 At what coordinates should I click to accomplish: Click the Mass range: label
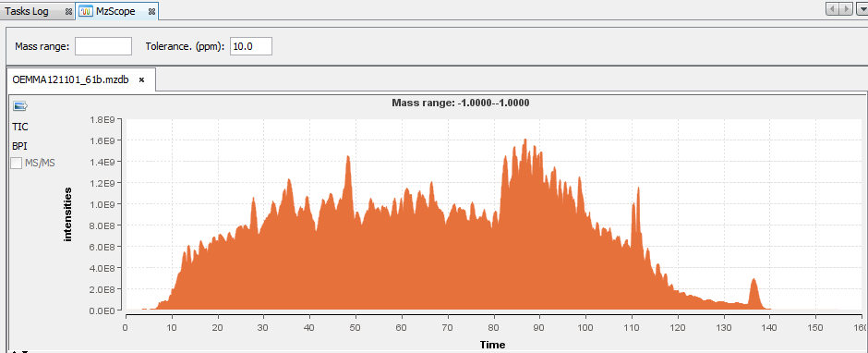click(x=42, y=46)
